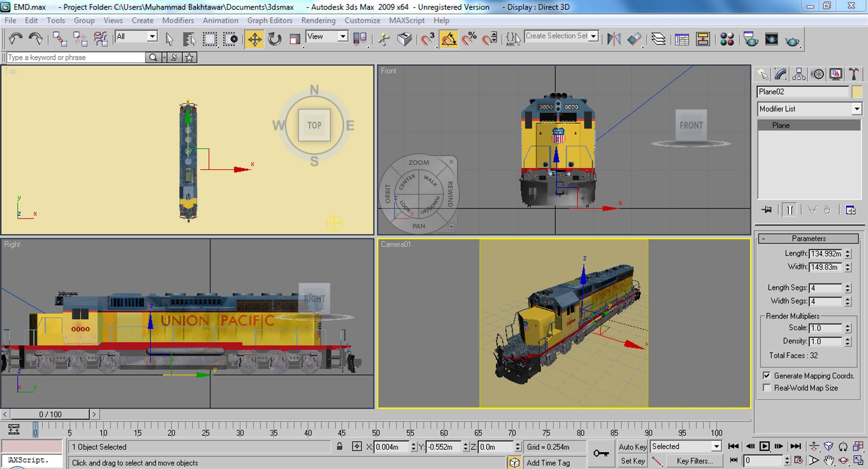Toggle the 3D Snaps button
The height and width of the screenshot is (469, 868).
(x=427, y=39)
